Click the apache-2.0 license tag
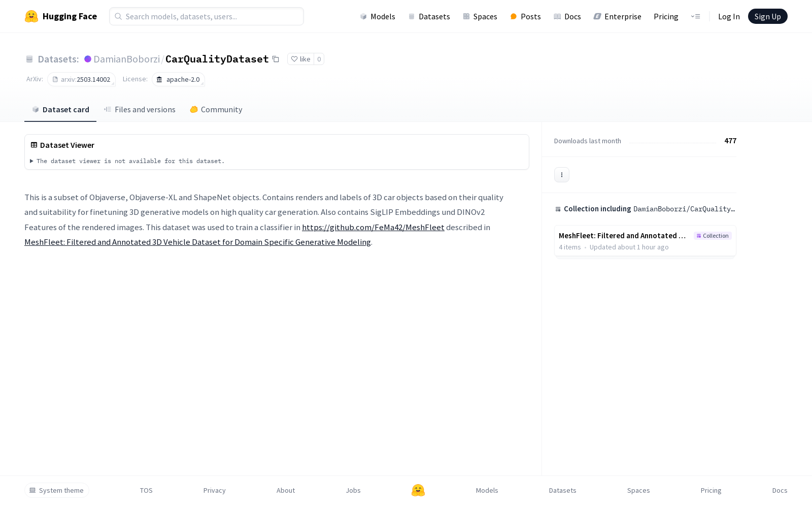The height and width of the screenshot is (508, 812). (178, 79)
